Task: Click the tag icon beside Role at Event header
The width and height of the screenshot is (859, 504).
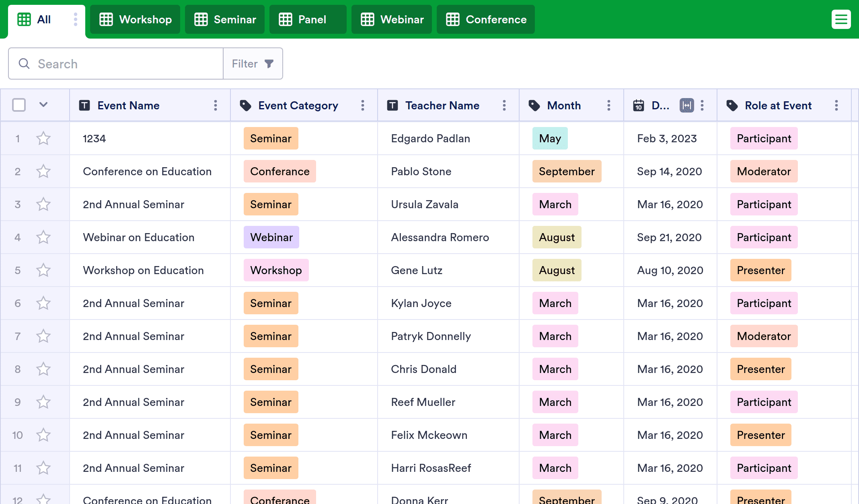Action: point(732,105)
